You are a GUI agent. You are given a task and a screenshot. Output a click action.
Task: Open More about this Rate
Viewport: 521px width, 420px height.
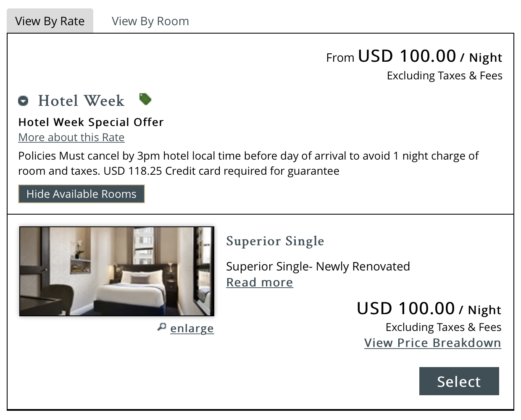tap(71, 137)
